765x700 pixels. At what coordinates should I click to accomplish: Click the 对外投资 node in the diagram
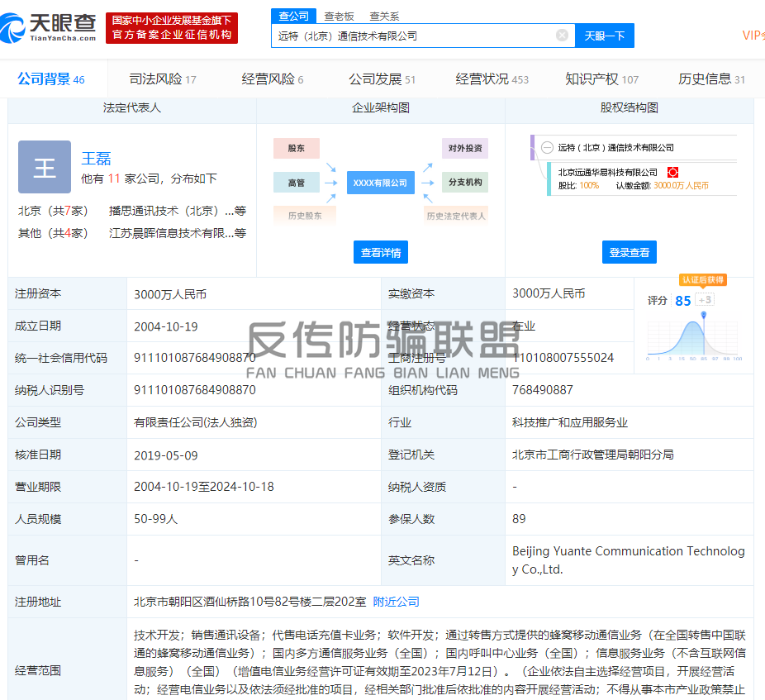coord(464,149)
